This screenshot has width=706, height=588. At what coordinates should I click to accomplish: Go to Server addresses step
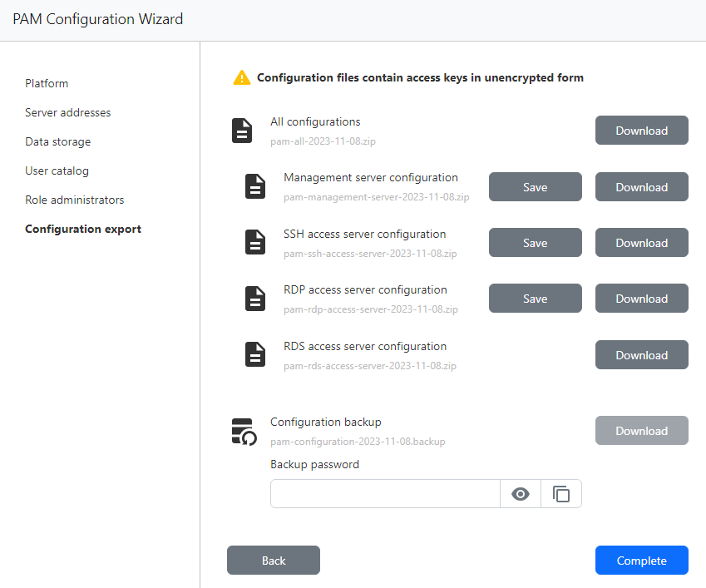67,112
